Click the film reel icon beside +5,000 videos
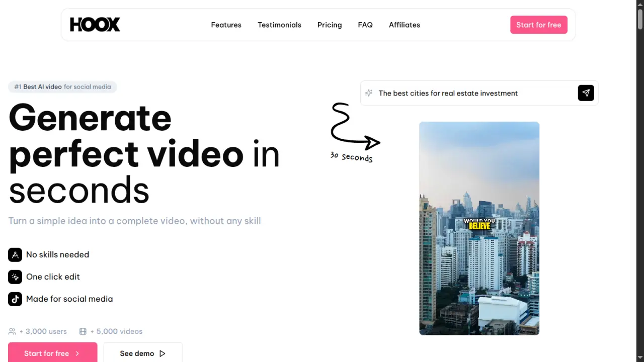644x362 pixels. pos(83,331)
